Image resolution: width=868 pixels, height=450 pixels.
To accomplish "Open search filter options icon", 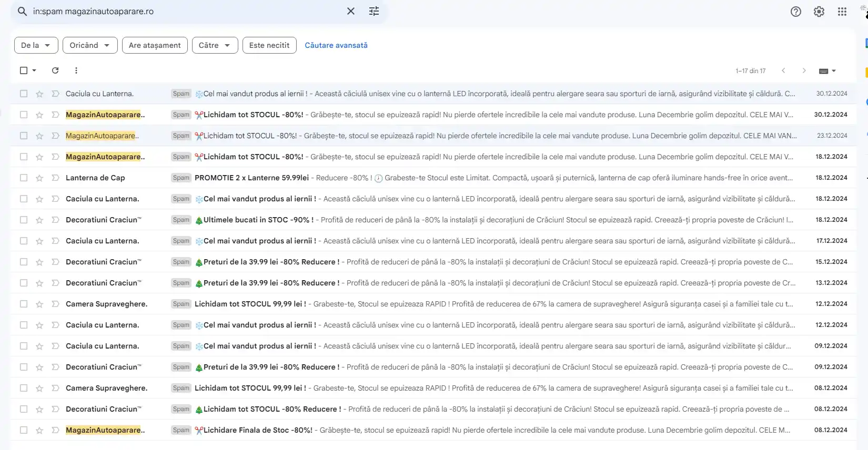I will tap(374, 11).
